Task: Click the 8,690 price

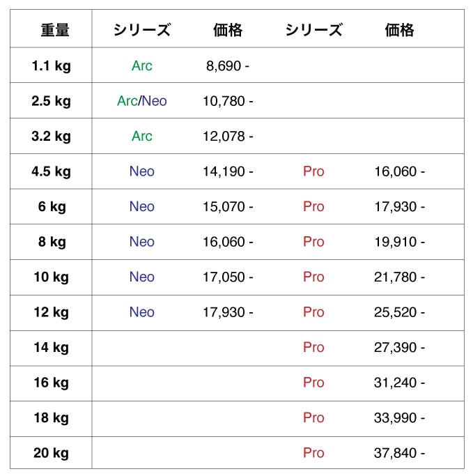Action: [x=228, y=66]
